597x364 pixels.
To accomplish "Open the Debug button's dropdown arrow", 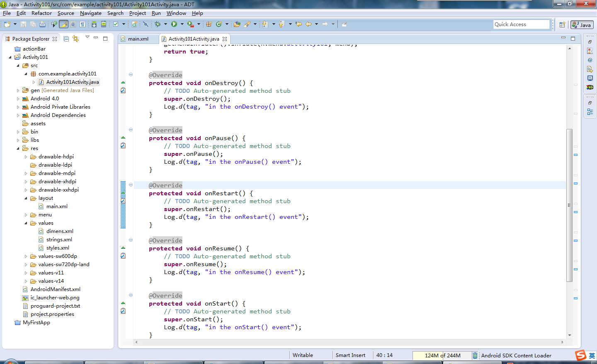I will pyautogui.click(x=165, y=24).
